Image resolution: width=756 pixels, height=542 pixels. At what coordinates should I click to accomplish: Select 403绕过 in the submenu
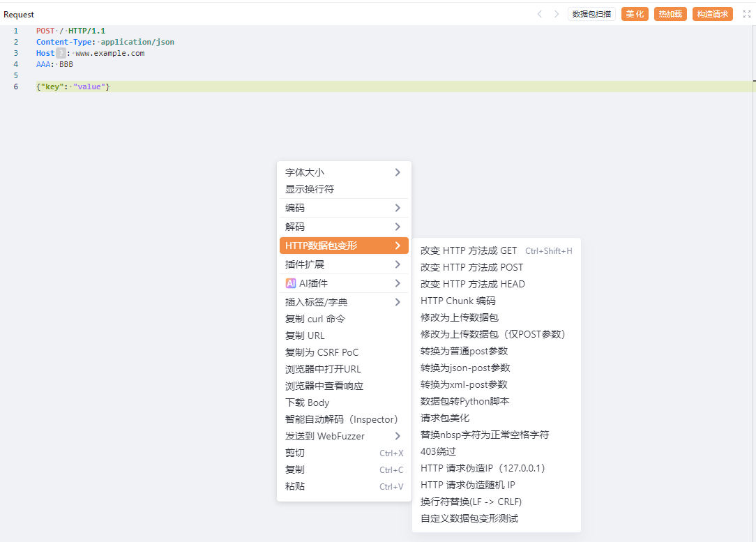(438, 451)
